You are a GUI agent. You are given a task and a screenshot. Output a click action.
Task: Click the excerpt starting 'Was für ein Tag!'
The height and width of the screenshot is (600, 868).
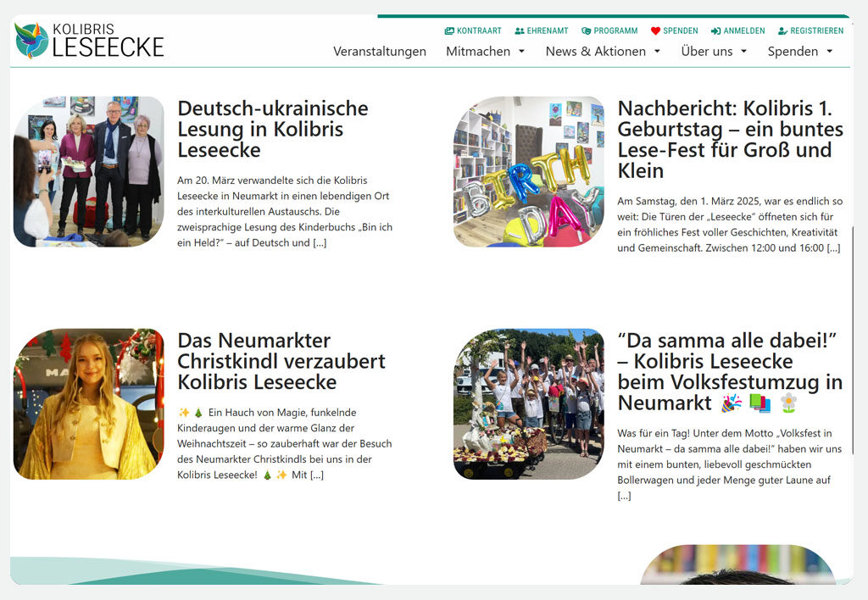pyautogui.click(x=730, y=464)
